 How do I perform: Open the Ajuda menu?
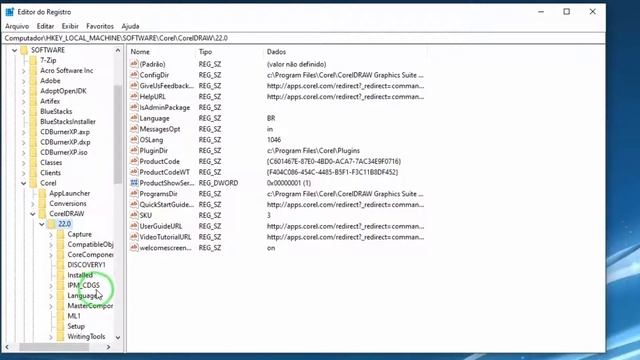(130, 26)
